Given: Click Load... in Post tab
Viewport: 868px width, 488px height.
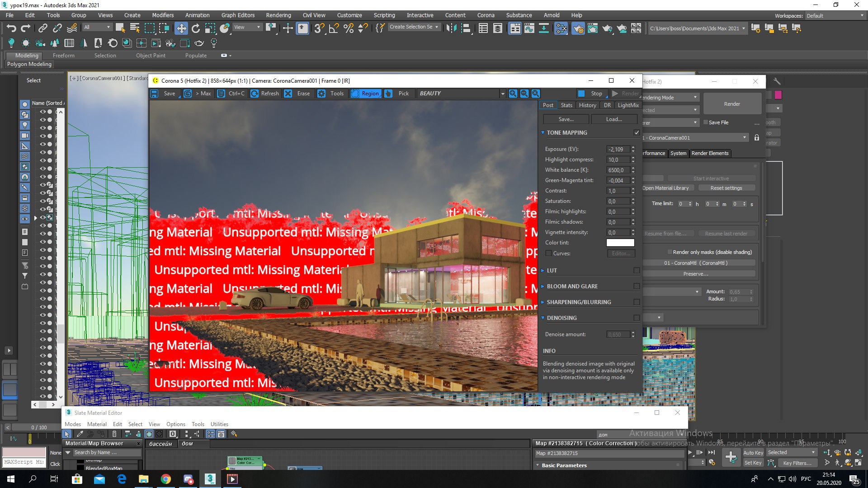Looking at the screenshot, I should (614, 119).
